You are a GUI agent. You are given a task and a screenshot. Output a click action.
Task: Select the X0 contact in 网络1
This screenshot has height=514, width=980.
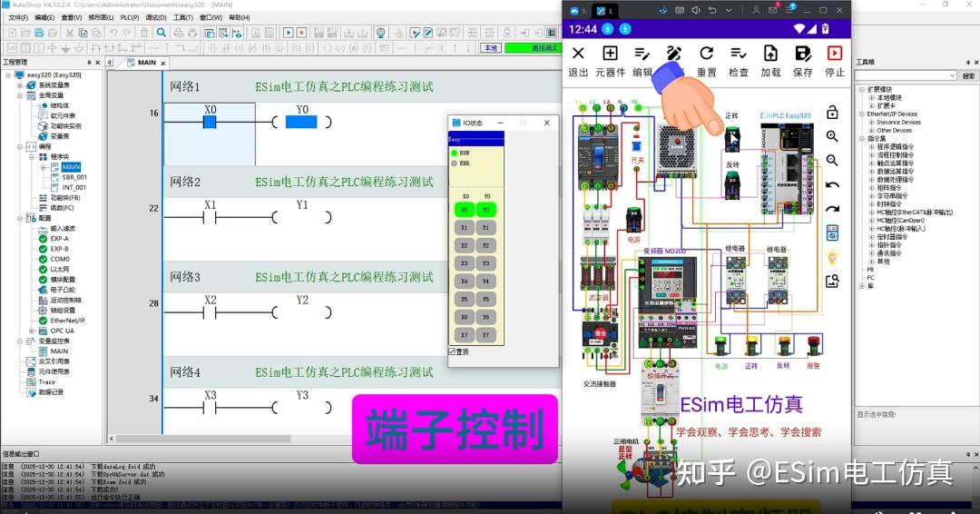click(x=210, y=122)
